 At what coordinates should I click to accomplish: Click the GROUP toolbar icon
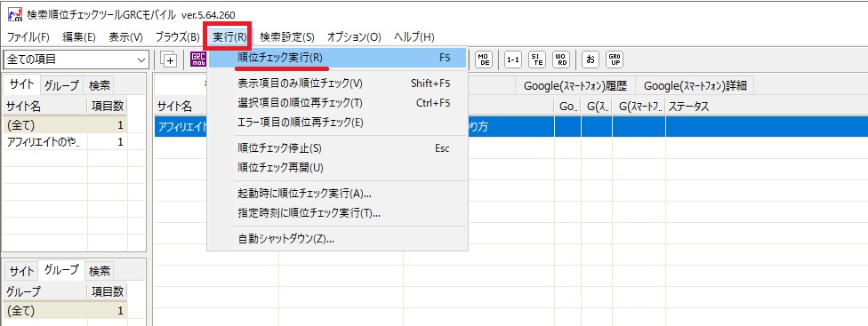pos(614,60)
